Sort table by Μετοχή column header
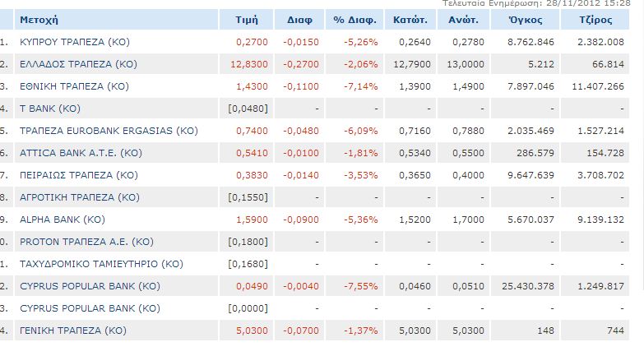This screenshot has width=644, height=356. 39,20
